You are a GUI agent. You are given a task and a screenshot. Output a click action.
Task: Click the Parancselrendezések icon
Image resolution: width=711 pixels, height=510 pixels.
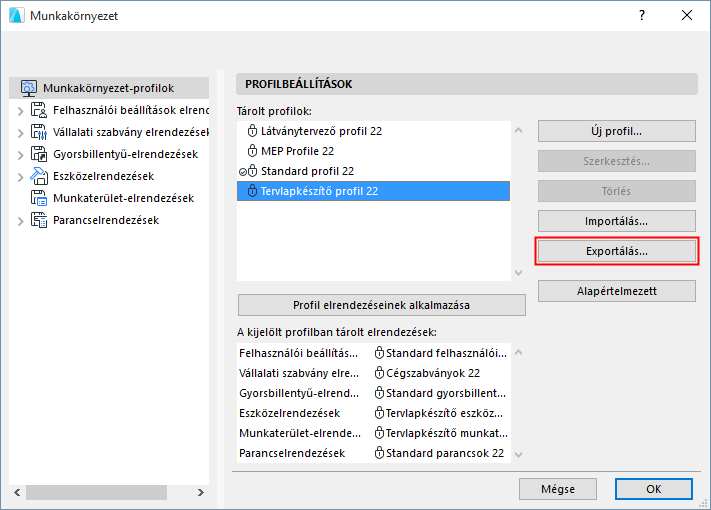coord(39,220)
